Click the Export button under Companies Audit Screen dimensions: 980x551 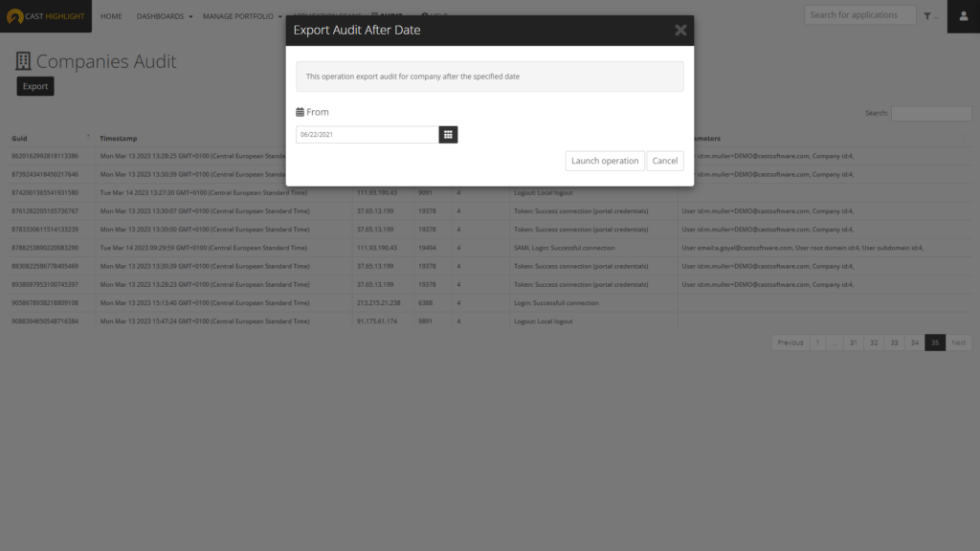pos(34,85)
